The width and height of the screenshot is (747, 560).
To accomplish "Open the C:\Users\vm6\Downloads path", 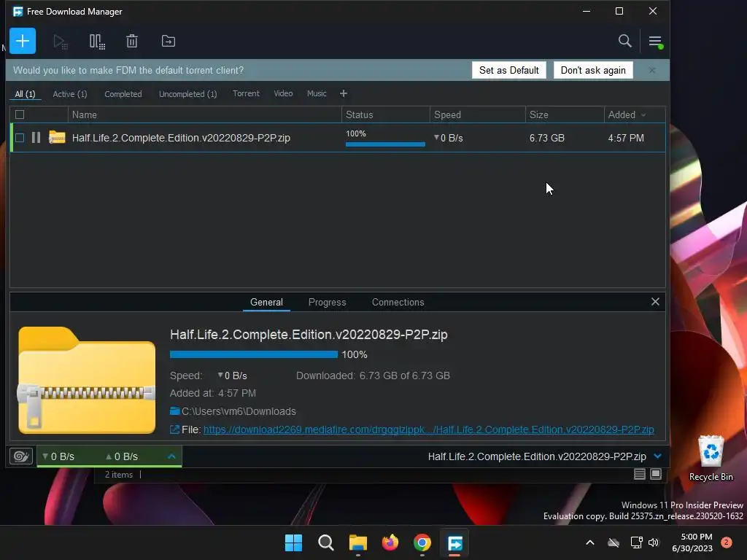I will tap(239, 411).
